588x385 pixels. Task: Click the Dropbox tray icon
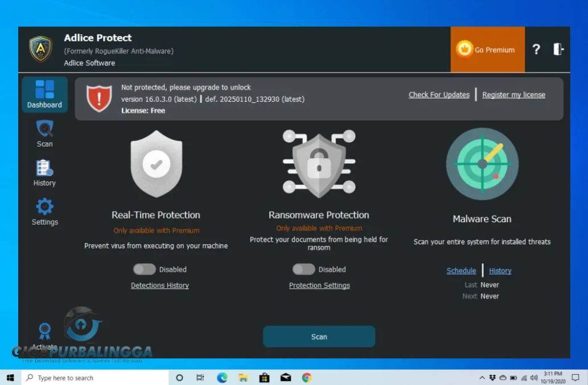492,378
